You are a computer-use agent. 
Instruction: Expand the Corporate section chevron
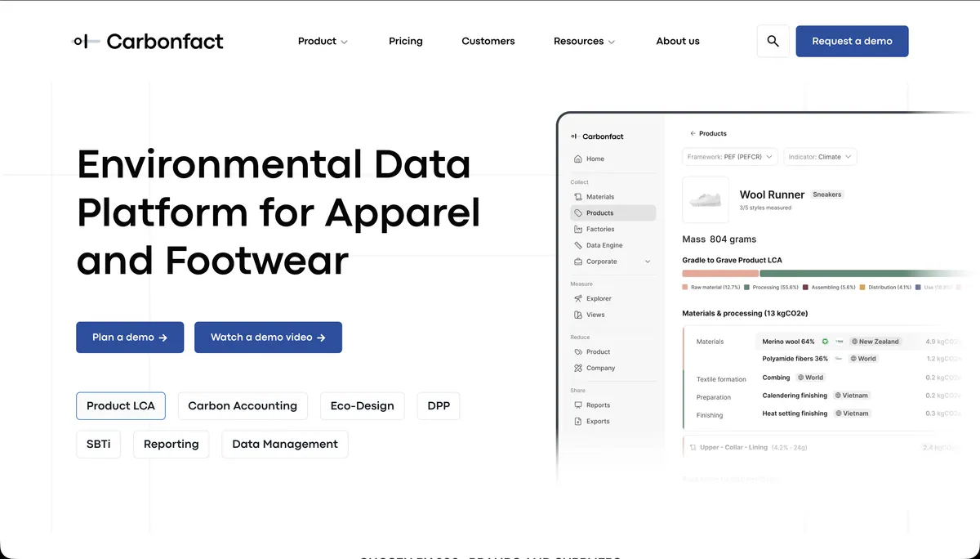(648, 262)
